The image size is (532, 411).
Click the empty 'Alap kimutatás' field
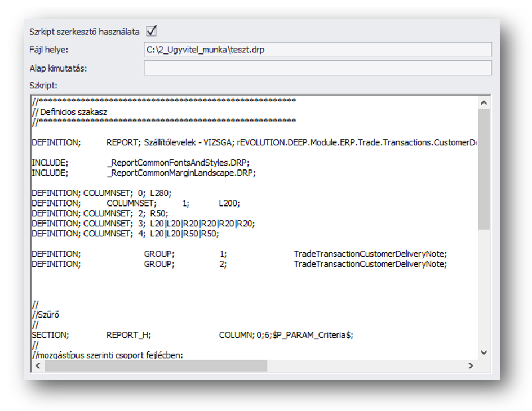(317, 68)
